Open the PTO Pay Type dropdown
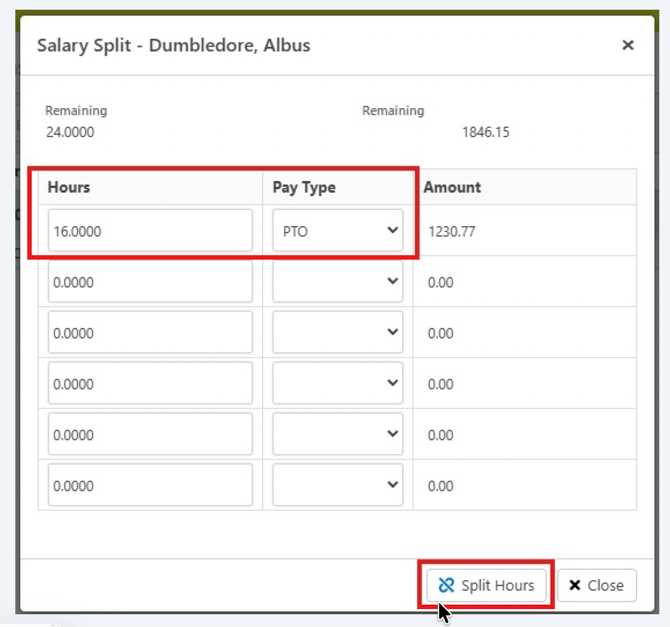The image size is (670, 627). (337, 231)
